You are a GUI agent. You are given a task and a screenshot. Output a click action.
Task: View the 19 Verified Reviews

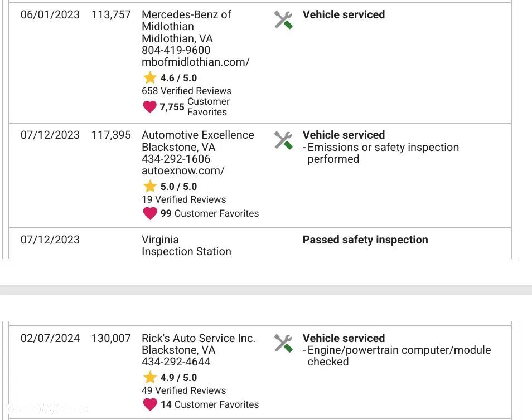click(183, 199)
